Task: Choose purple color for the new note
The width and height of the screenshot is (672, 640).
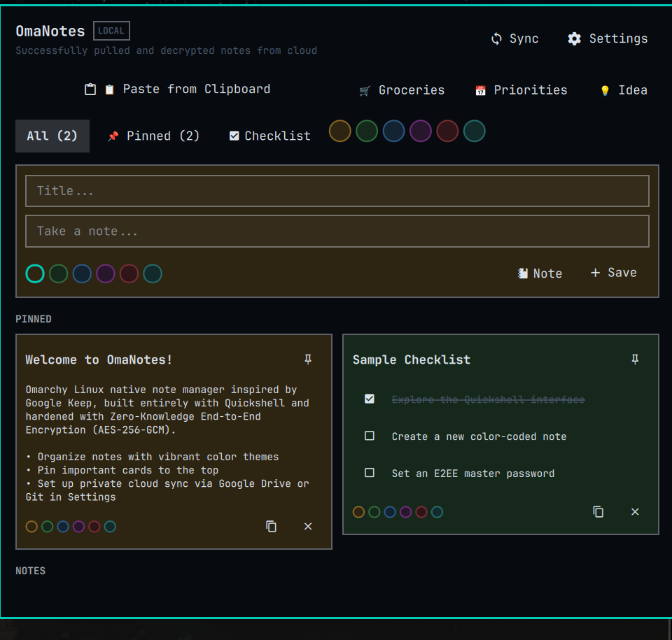Action: click(x=106, y=273)
